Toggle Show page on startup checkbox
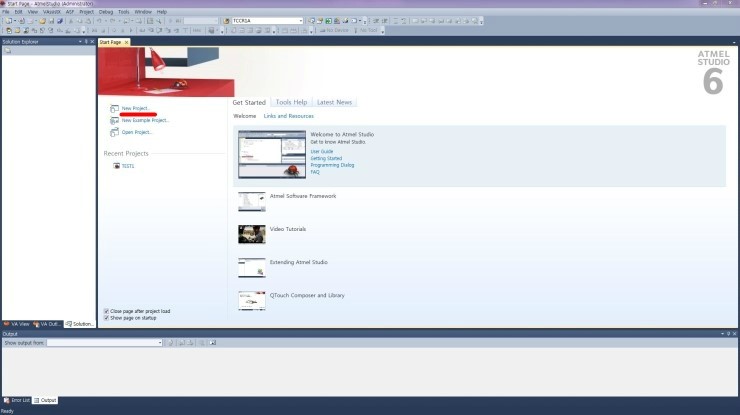This screenshot has width=740, height=415. (107, 318)
